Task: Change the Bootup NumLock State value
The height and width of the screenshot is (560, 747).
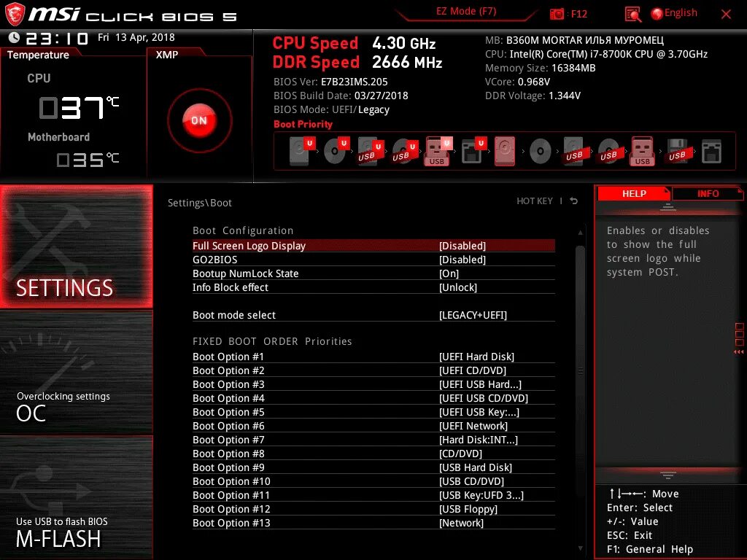Action: pos(449,273)
